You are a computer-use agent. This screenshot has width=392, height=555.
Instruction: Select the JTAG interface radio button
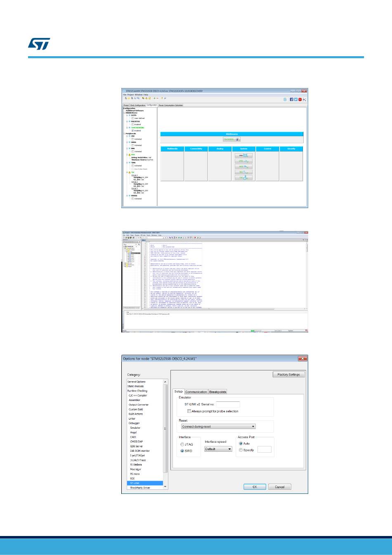(182, 444)
